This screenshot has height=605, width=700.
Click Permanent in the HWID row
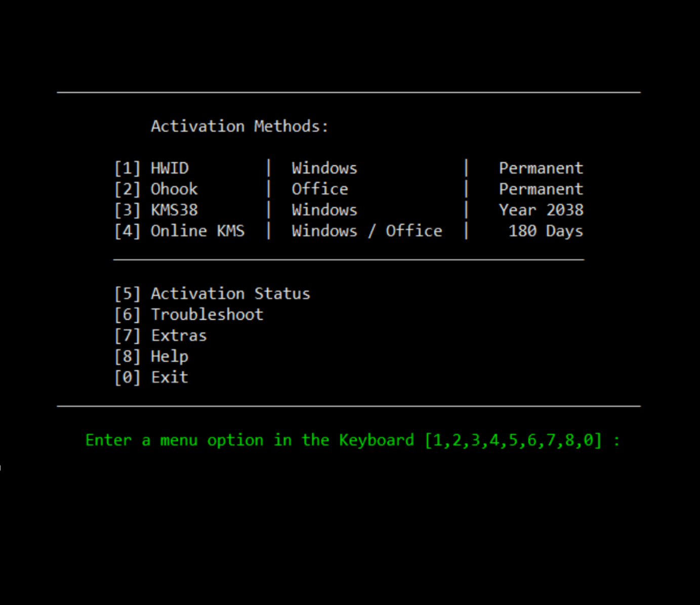[541, 168]
